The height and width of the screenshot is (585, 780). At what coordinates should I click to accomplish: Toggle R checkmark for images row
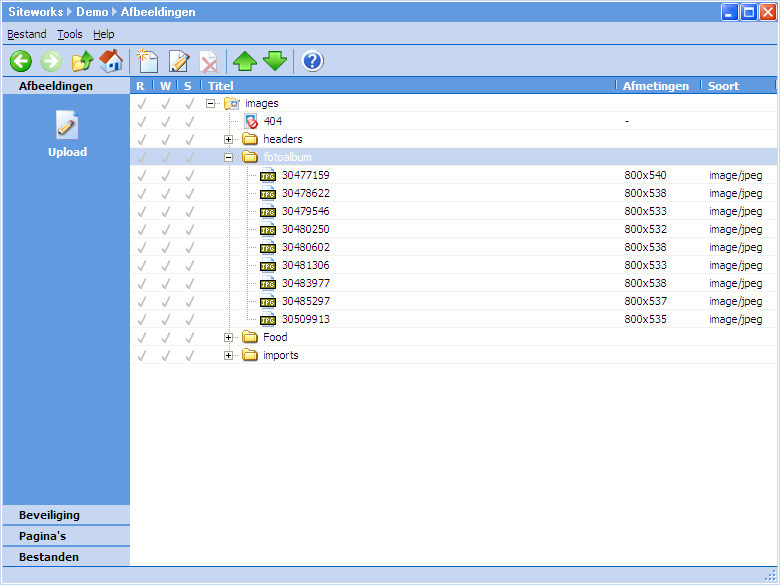pyautogui.click(x=141, y=103)
